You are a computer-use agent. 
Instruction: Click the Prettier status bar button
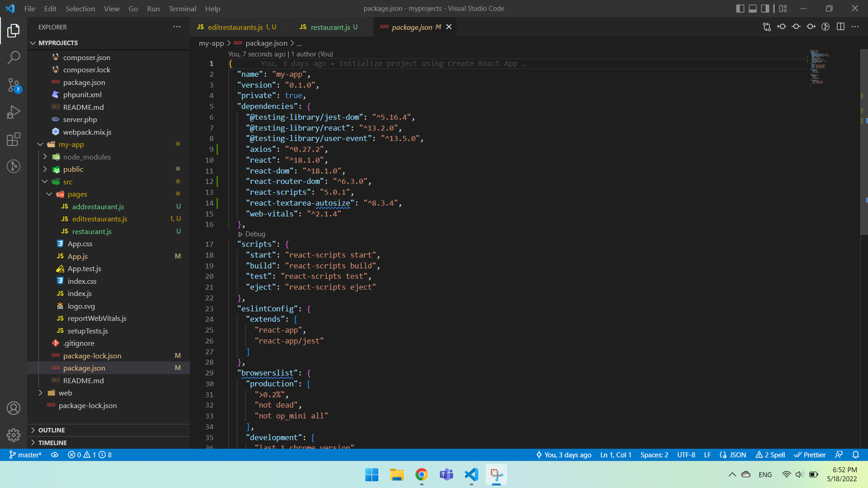tap(810, 455)
